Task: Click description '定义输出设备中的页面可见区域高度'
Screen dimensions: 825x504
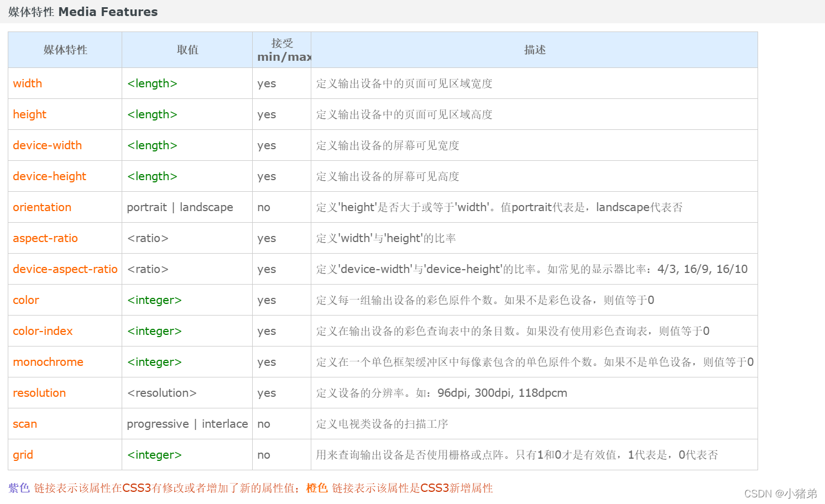Action: tap(404, 114)
